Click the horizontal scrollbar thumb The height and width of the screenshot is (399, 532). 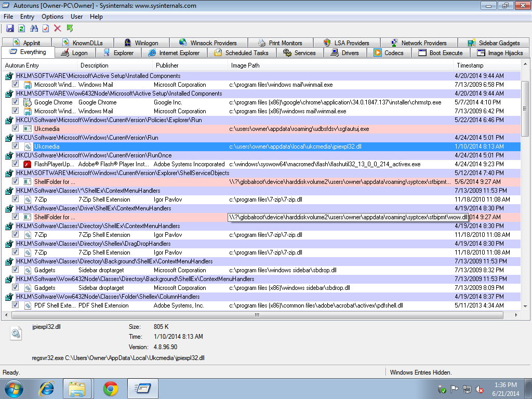tap(257, 315)
